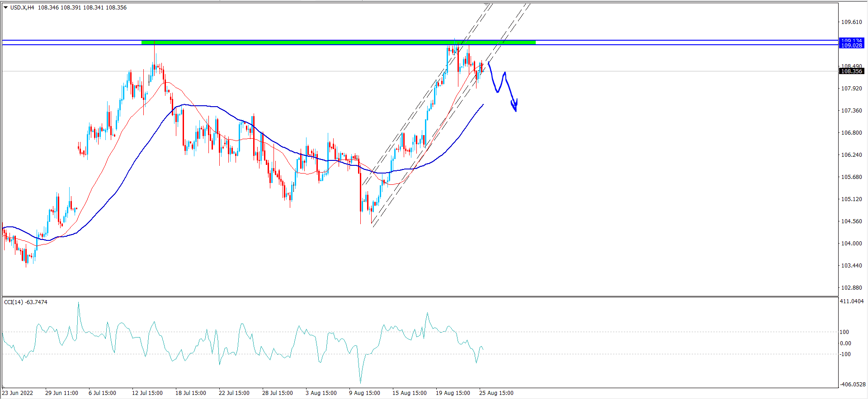Click the blue 109.028 price level label
868x399 pixels.
coord(852,46)
